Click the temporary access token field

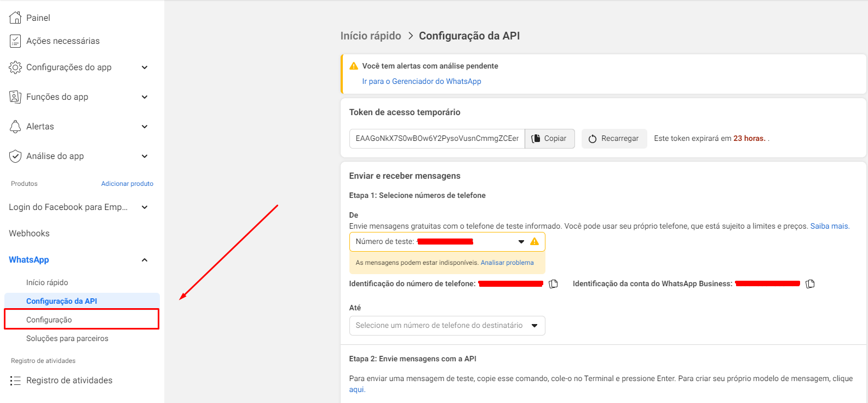coord(436,139)
